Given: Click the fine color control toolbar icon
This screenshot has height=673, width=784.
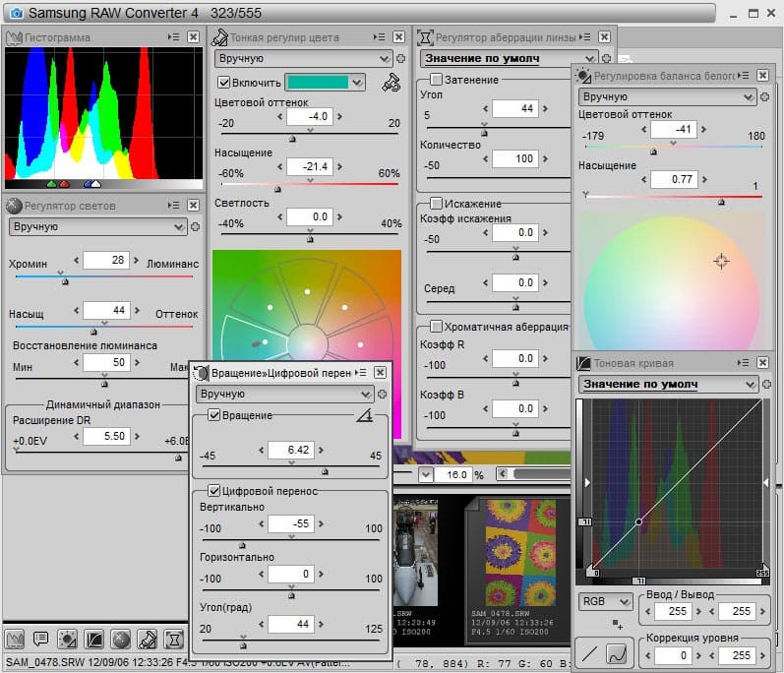Looking at the screenshot, I should click(148, 639).
